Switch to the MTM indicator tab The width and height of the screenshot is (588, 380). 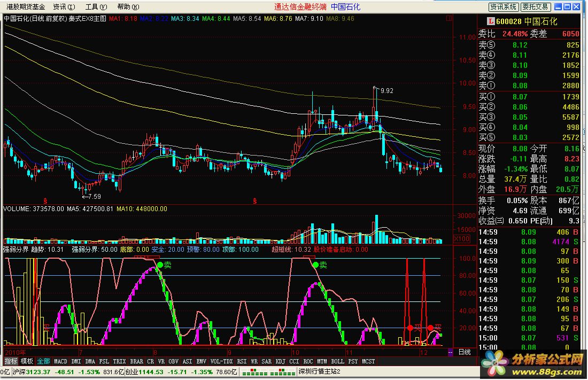[x=322, y=361]
